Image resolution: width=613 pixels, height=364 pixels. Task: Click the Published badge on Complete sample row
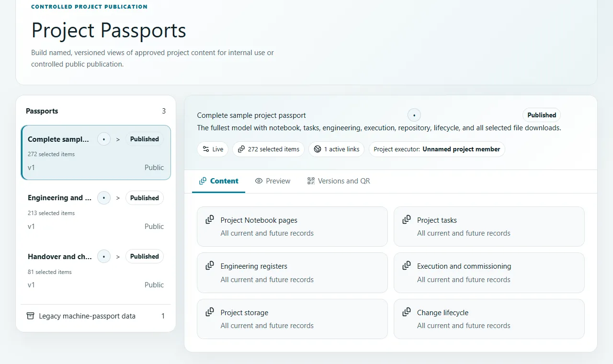145,139
